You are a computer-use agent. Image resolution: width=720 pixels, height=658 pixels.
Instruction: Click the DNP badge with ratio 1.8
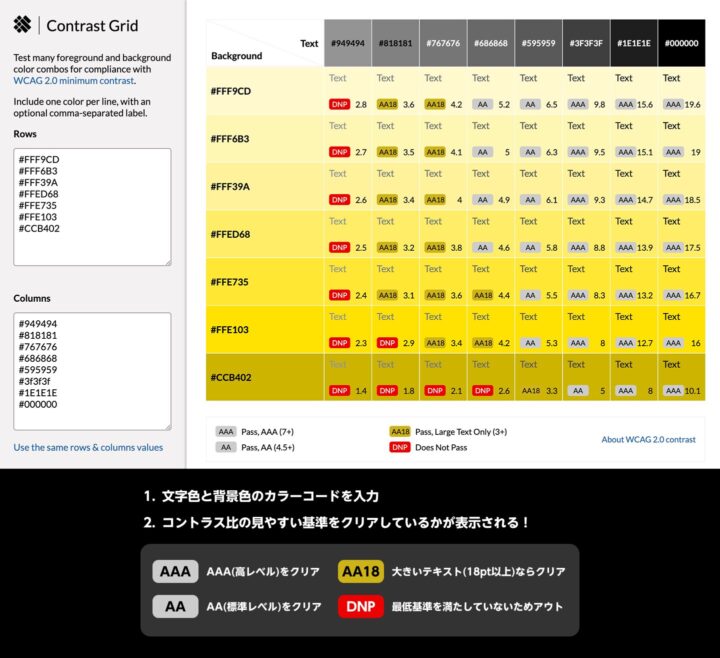387,391
